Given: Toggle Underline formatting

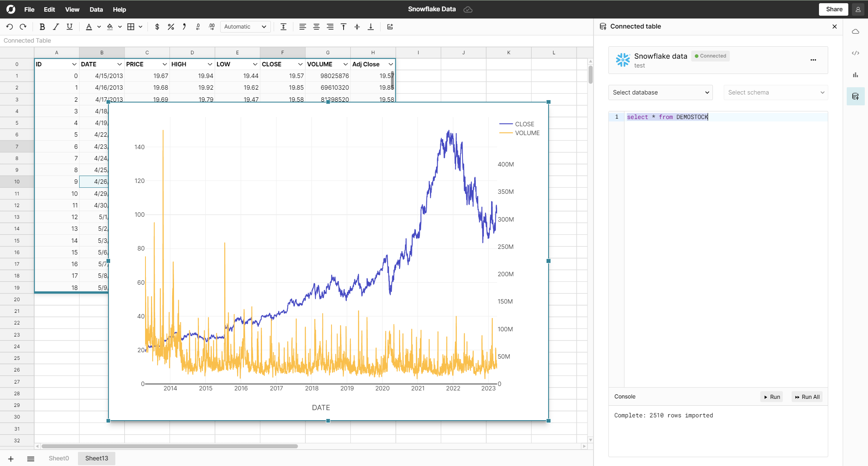Looking at the screenshot, I should coord(70,27).
